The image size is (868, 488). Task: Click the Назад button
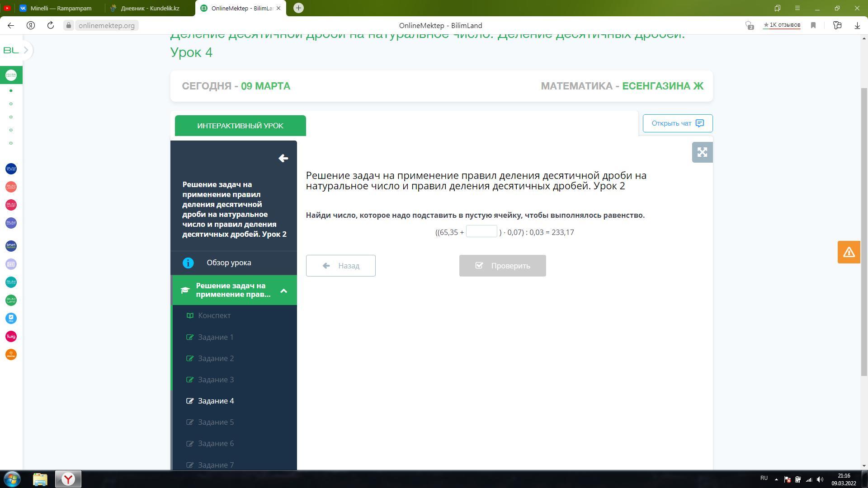click(x=340, y=266)
